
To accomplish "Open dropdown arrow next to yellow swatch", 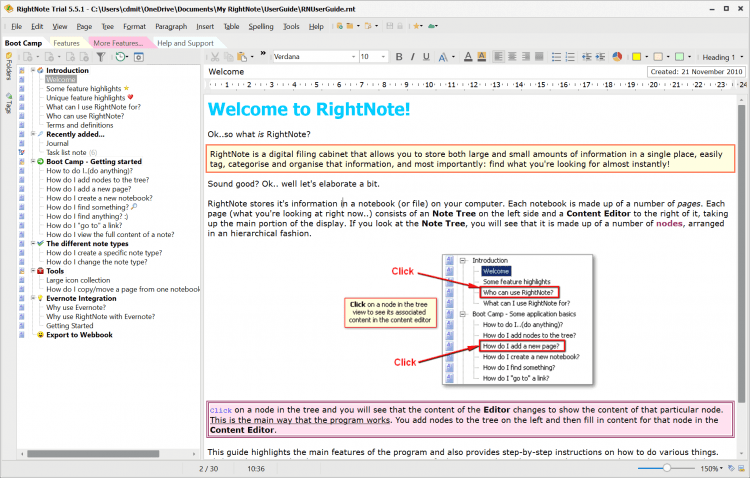I will (646, 57).
